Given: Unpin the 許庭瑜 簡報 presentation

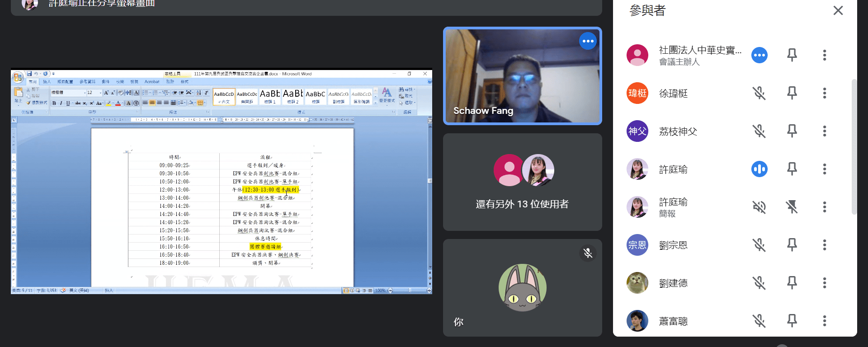Looking at the screenshot, I should 792,207.
